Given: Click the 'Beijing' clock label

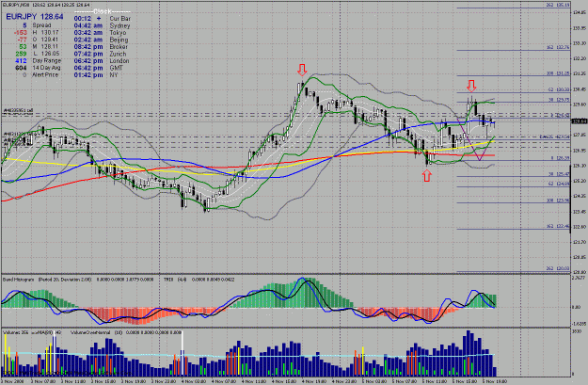Looking at the screenshot, I should 119,40.
